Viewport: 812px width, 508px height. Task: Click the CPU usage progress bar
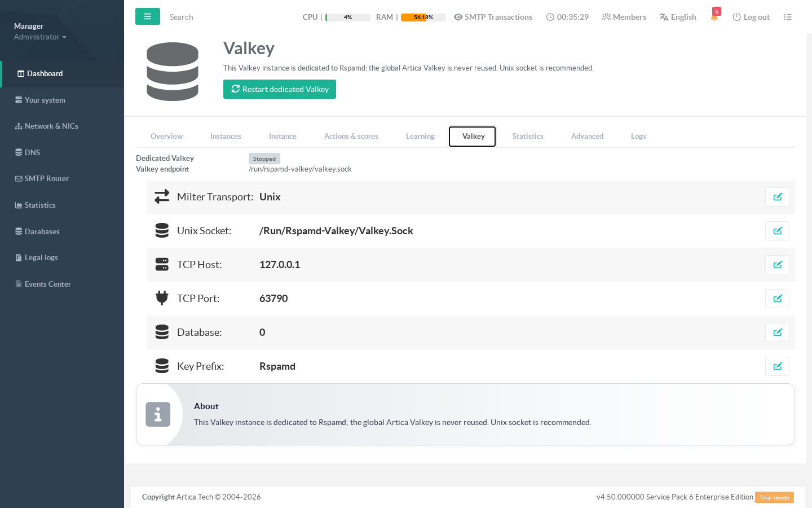click(x=348, y=17)
